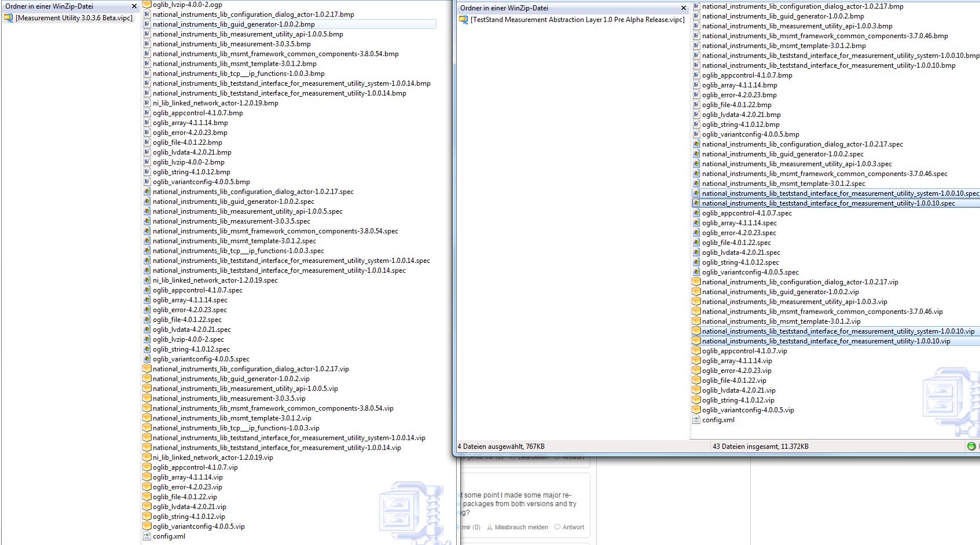This screenshot has height=545, width=980.
Task: Select teststand_interface_for_measurement_utility_system-1.0.0.14.vip
Action: coord(289,438)
